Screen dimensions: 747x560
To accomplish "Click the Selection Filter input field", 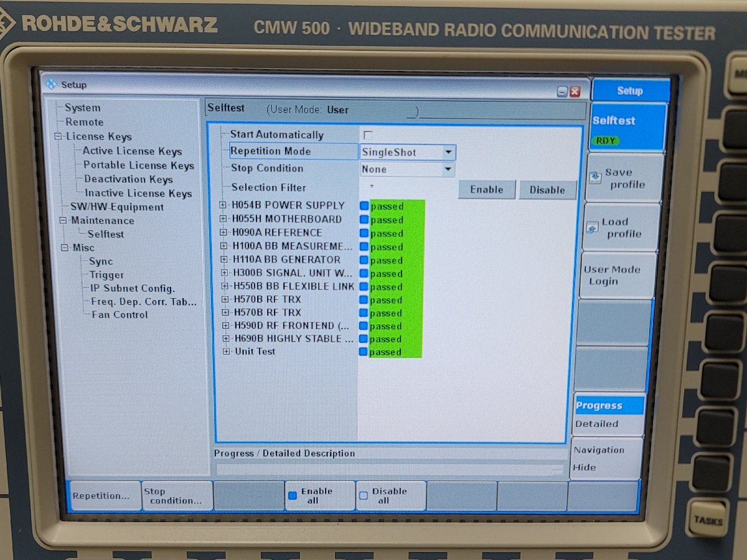I will coord(405,187).
